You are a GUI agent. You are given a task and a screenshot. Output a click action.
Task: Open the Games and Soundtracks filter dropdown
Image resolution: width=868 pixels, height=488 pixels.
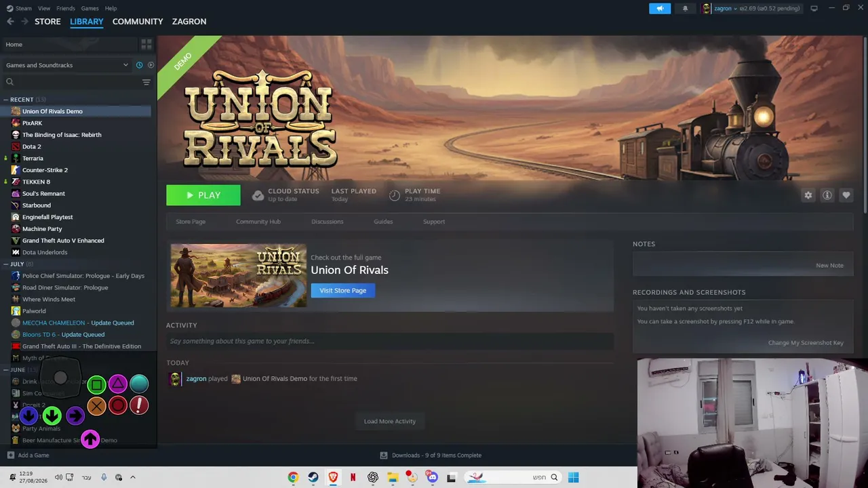(66, 65)
